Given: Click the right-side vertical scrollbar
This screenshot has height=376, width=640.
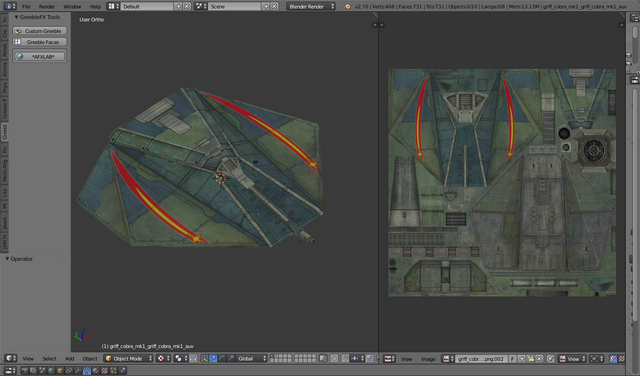Looking at the screenshot, I should (635, 204).
